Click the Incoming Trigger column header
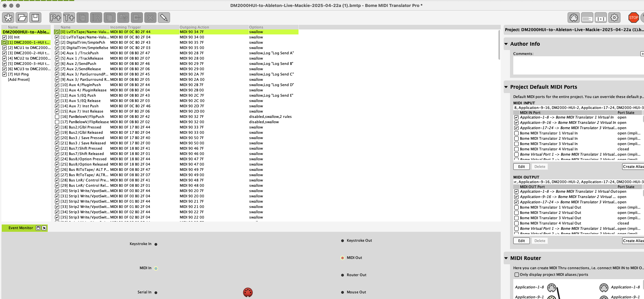644x299 pixels. click(144, 27)
